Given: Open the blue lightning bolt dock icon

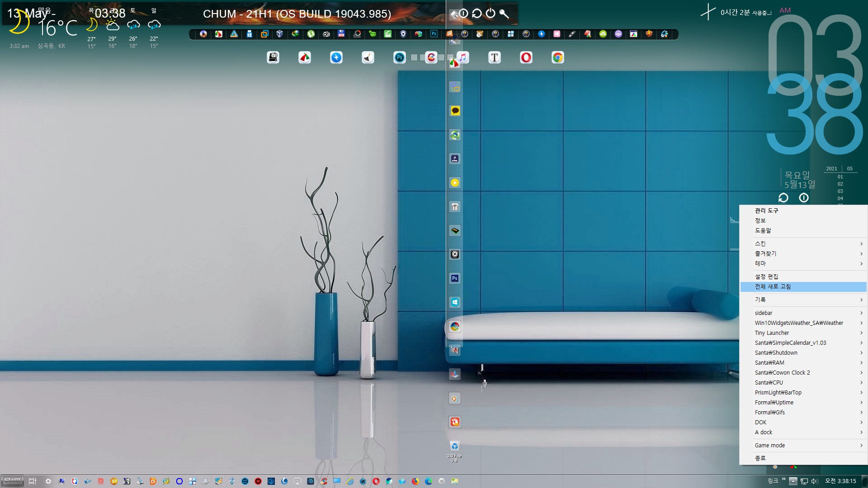Looking at the screenshot, I should pyautogui.click(x=336, y=57).
